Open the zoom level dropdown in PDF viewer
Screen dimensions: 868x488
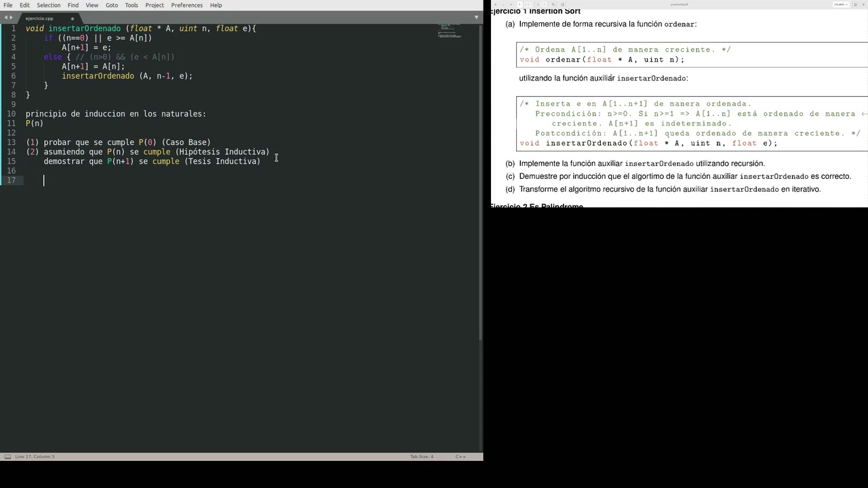click(x=840, y=5)
